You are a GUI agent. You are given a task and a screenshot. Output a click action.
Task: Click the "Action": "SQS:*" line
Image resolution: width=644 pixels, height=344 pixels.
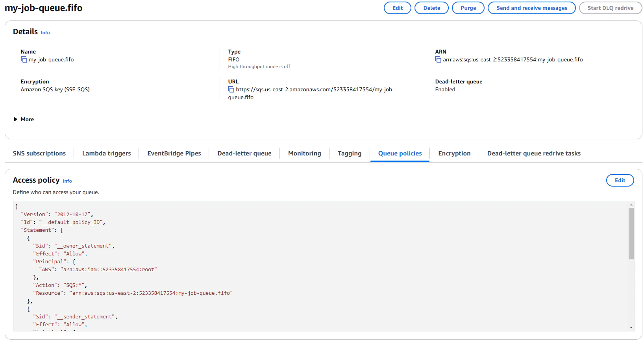[x=60, y=285]
